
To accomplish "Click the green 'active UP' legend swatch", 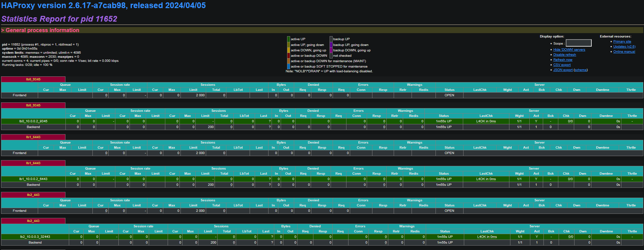I will click(288, 39).
